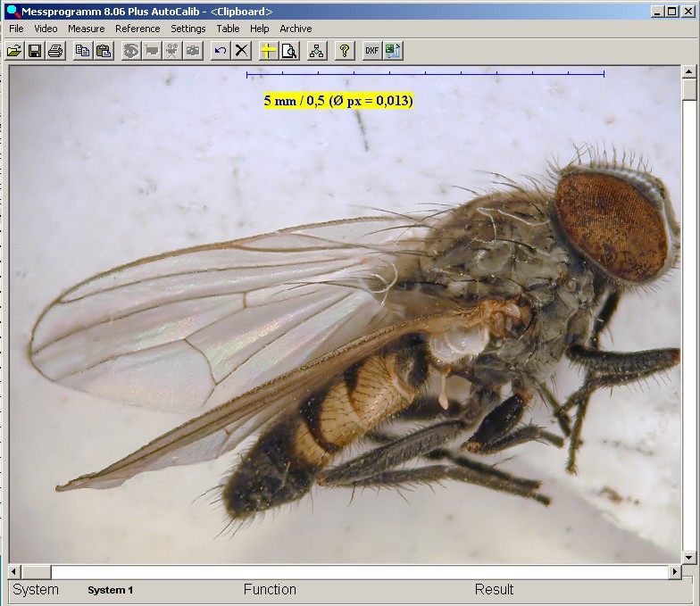The width and height of the screenshot is (700, 606).
Task: Click the yellow question mark help icon
Action: (344, 51)
